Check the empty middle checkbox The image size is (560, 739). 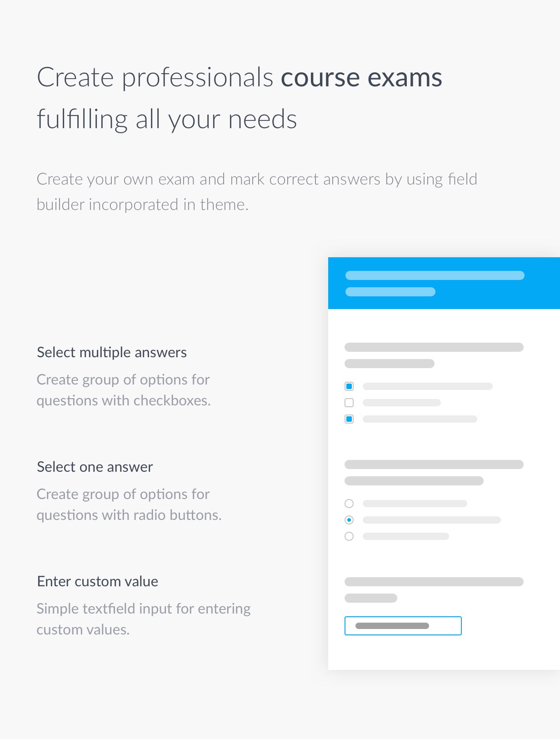[x=349, y=403]
